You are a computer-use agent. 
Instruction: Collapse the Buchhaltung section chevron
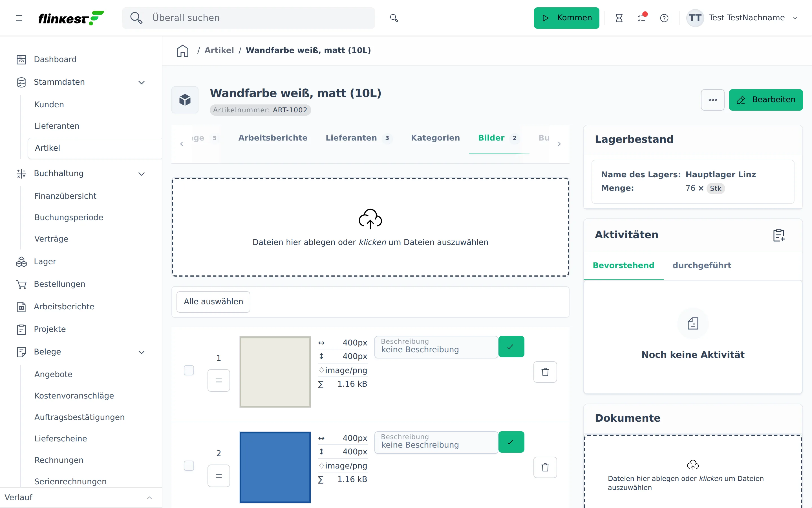click(142, 174)
